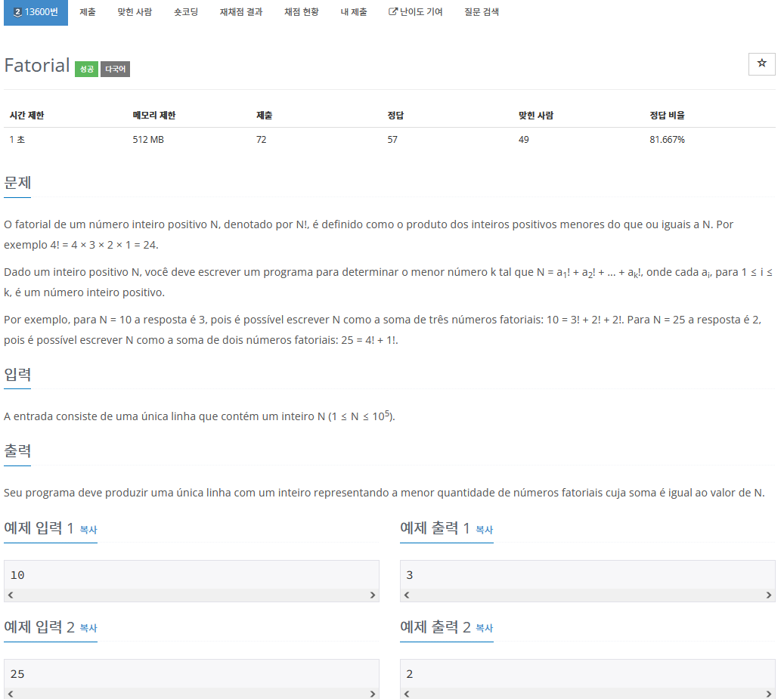Click the 입력 section heading

tap(17, 374)
